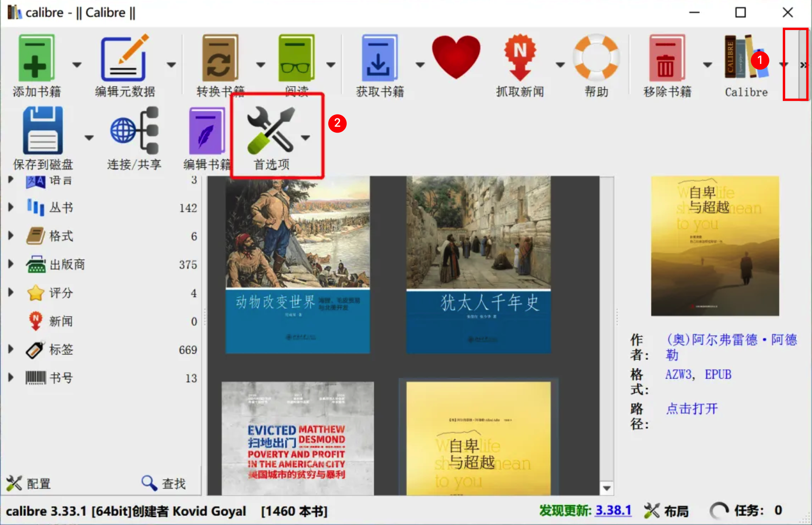Image resolution: width=812 pixels, height=525 pixels.
Task: Click the Save to disk icon
Action: click(x=43, y=130)
